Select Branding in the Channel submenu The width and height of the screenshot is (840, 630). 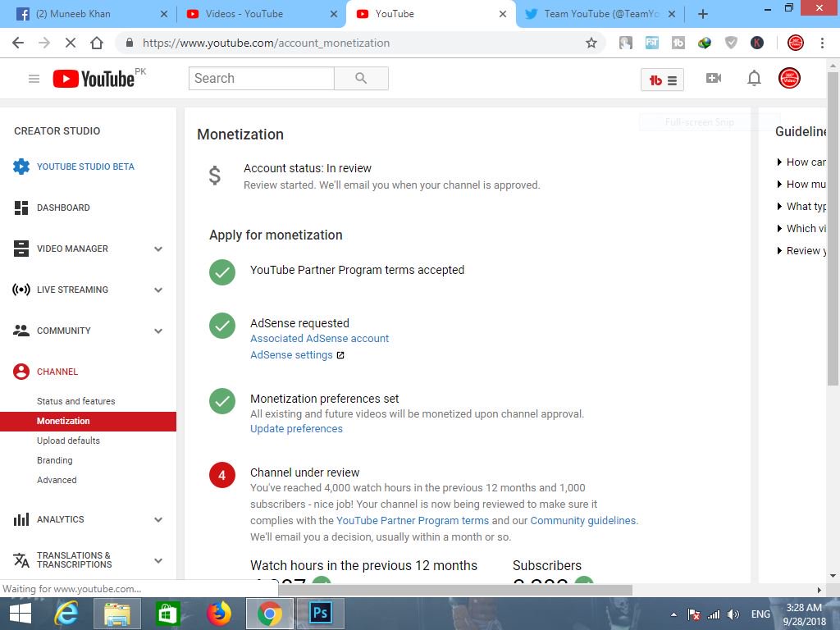pyautogui.click(x=55, y=460)
